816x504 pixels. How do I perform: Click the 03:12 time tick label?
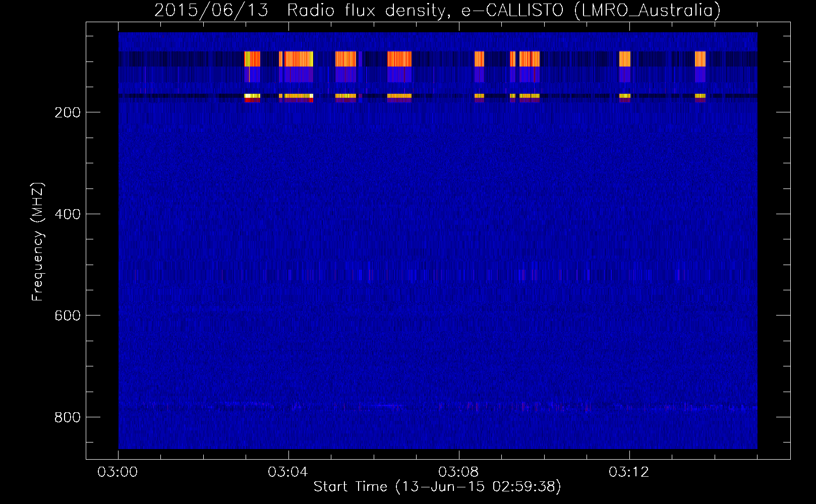tap(630, 472)
